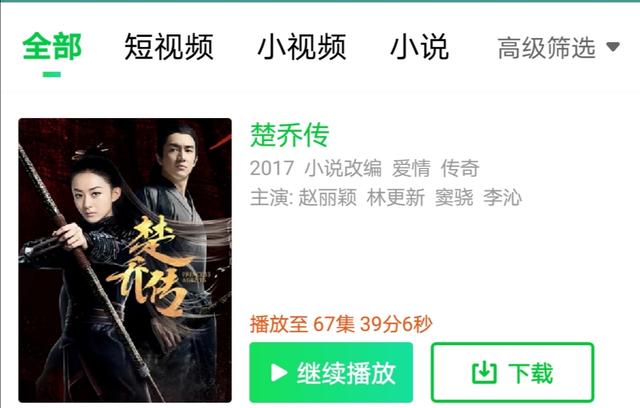Click the play triangle icon
The height and width of the screenshot is (408, 640).
point(279,373)
